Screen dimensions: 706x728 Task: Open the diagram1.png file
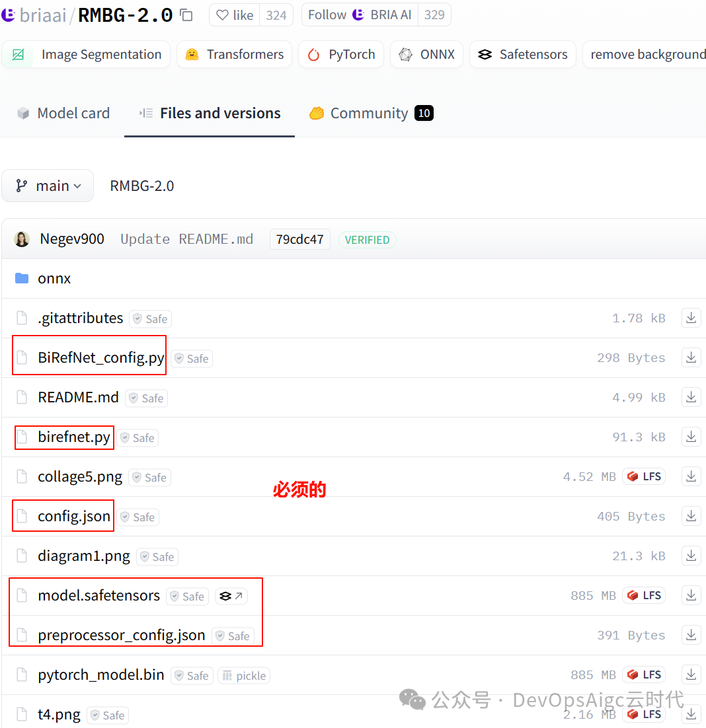click(x=83, y=556)
